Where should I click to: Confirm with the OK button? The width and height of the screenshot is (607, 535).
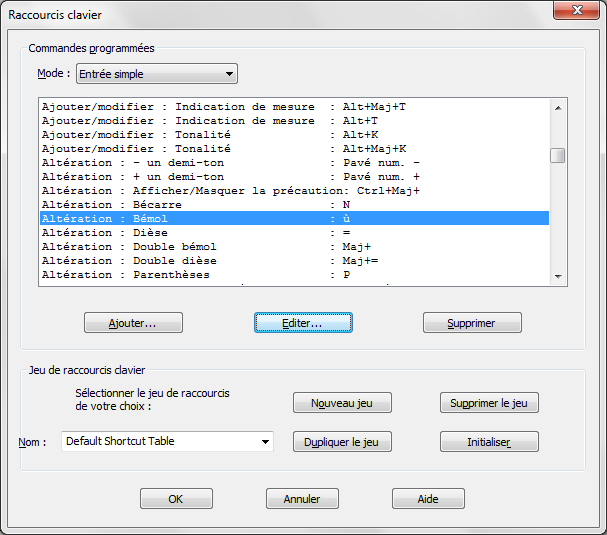pos(176,499)
